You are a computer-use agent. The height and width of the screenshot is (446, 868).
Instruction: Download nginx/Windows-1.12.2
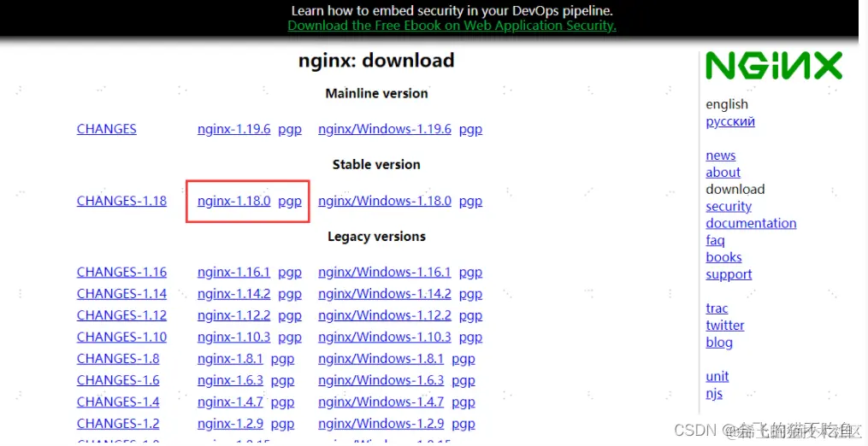pos(385,315)
